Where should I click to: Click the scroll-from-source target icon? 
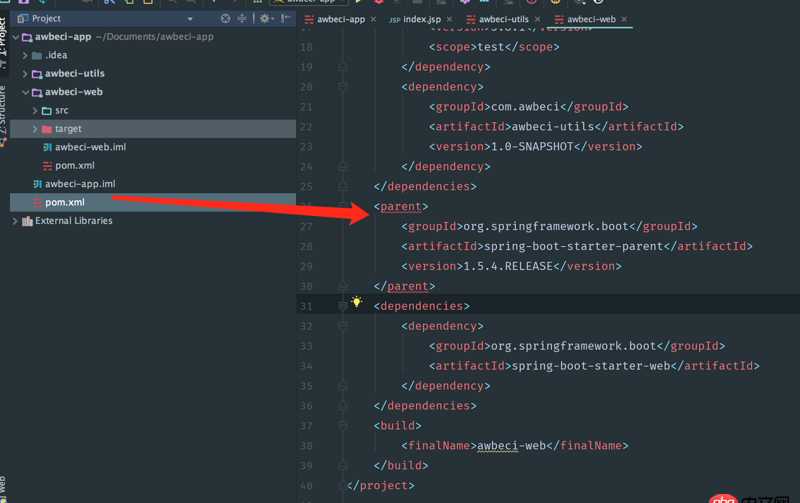click(225, 18)
